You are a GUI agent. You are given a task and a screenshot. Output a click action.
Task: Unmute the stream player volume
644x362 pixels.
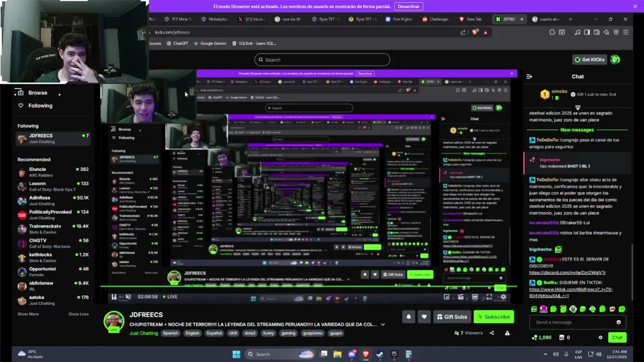point(128,297)
